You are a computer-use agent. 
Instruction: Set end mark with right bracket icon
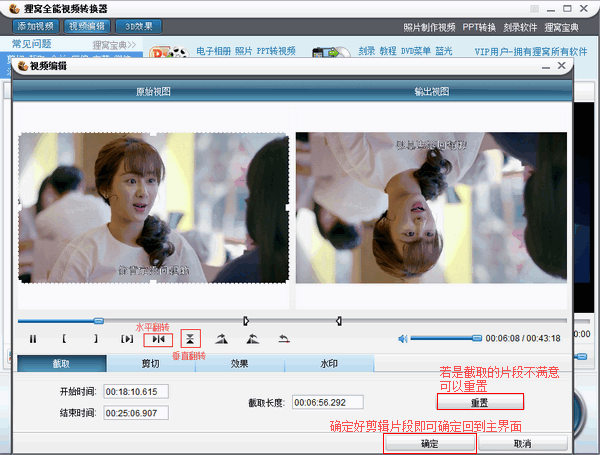[x=96, y=339]
